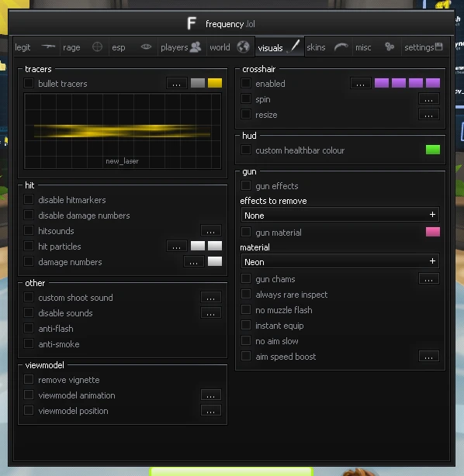This screenshot has width=464, height=476.
Task: Open viewmodel position options button
Action: [211, 410]
